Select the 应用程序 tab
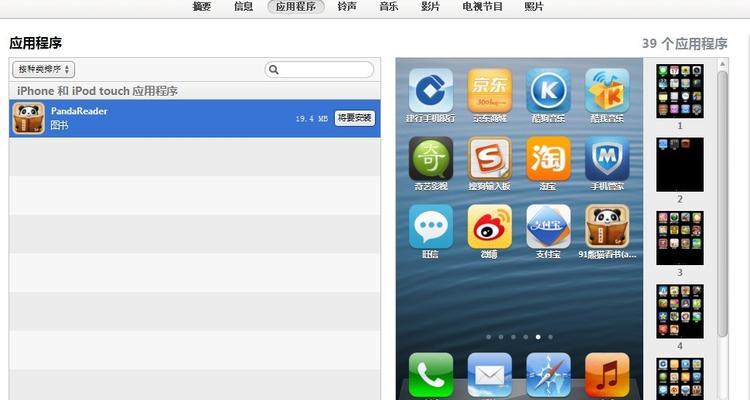This screenshot has width=750, height=400. click(296, 7)
